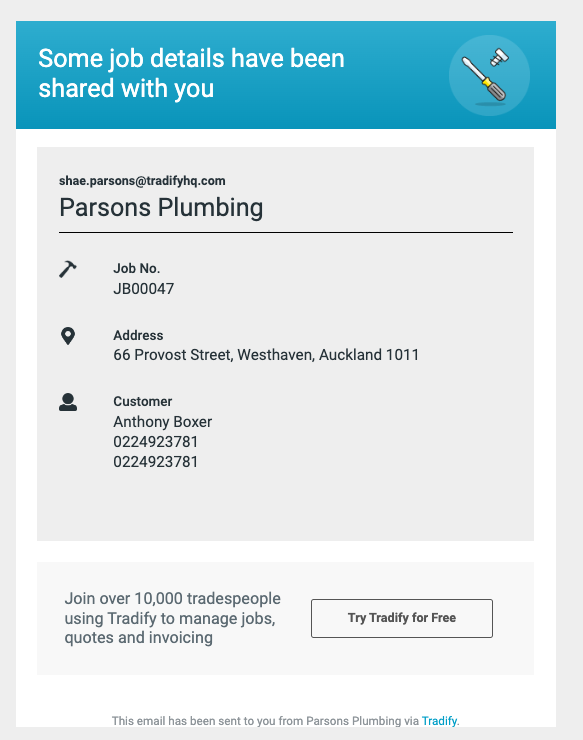Click the person icon beside Customer
The width and height of the screenshot is (583, 740).
click(x=68, y=402)
